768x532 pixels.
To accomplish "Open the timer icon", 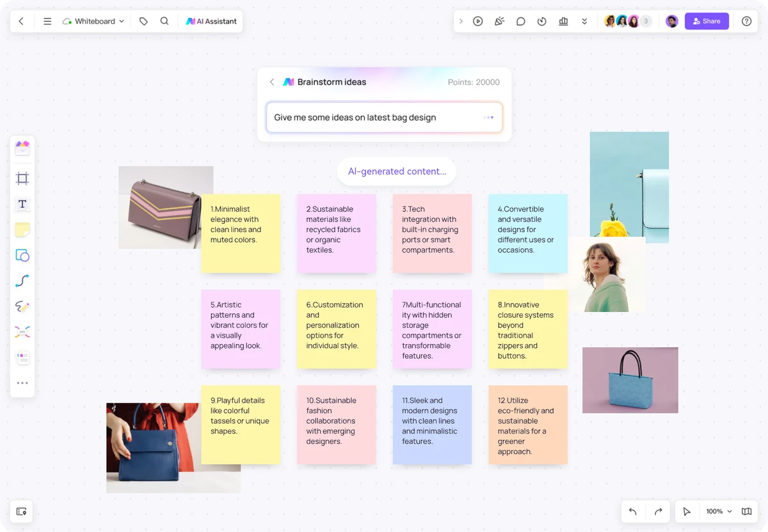I will point(542,21).
